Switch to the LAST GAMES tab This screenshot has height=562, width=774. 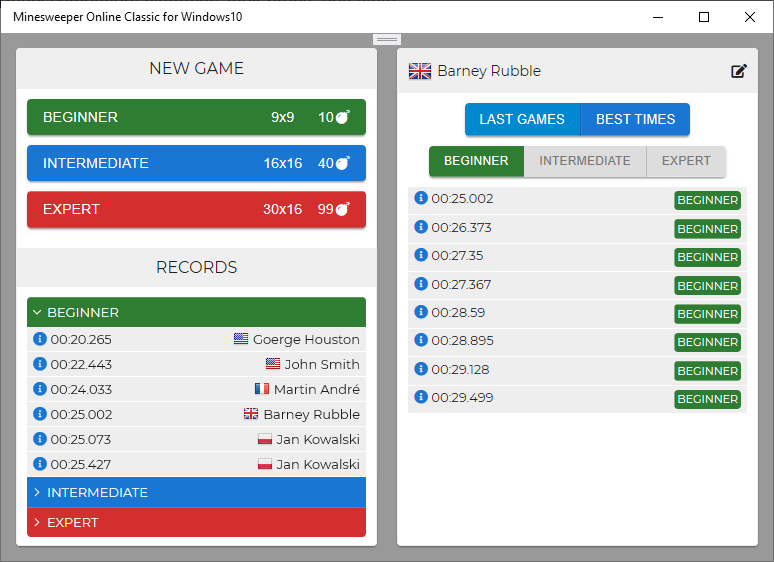(522, 119)
